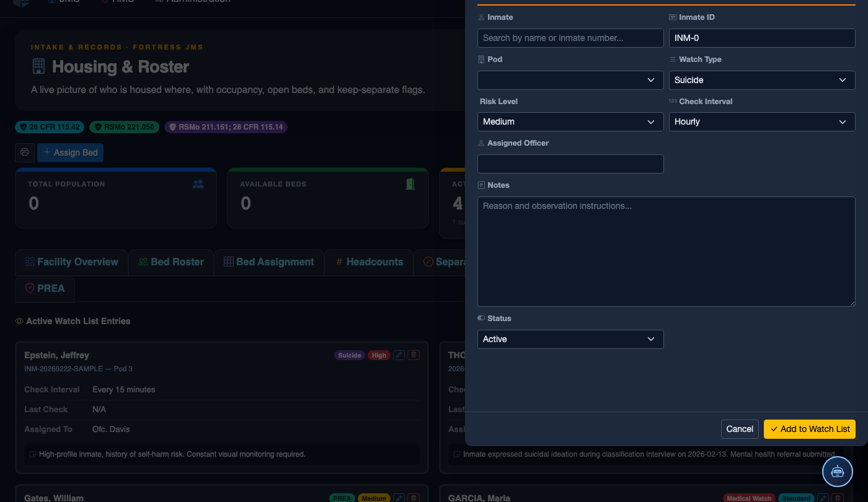This screenshot has width=868, height=502.
Task: Edit the Epstein, Jeffrey watch entry
Action: point(399,355)
